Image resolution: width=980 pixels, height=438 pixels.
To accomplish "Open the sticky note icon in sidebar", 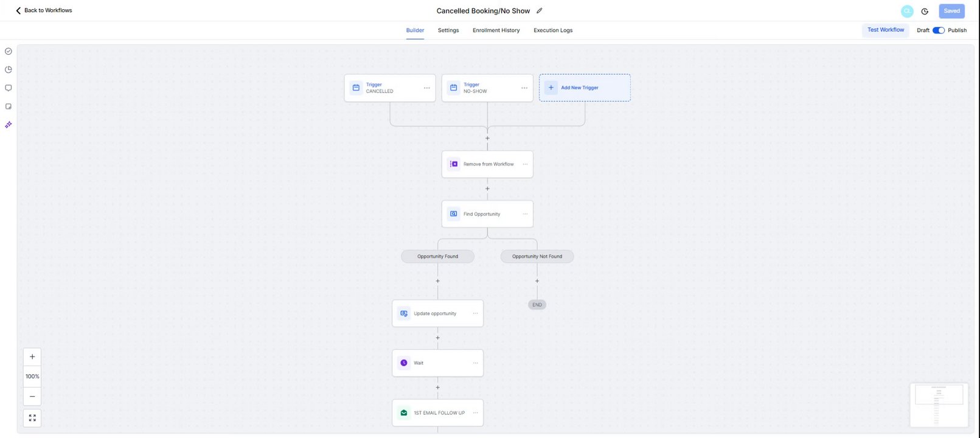I will tap(9, 106).
